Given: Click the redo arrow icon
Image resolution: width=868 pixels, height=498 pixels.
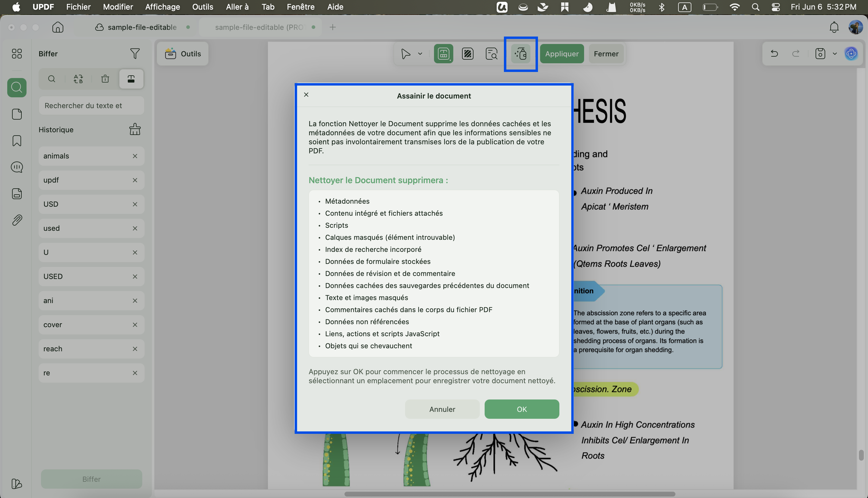Looking at the screenshot, I should (796, 54).
